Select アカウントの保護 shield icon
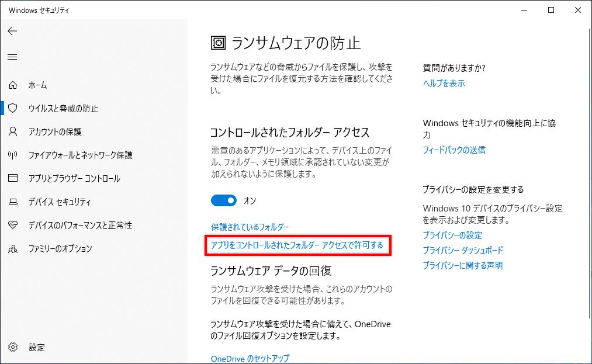Image resolution: width=592 pixels, height=364 pixels. [13, 131]
